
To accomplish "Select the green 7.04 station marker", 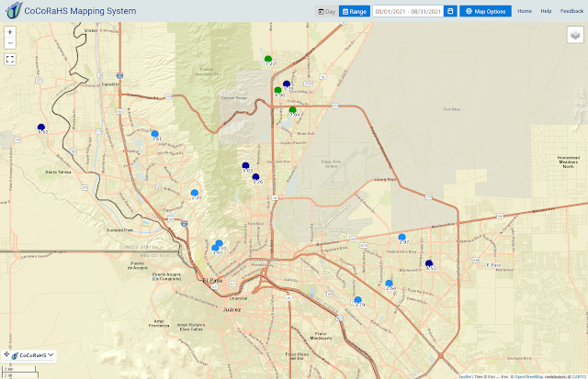I will 292,110.
